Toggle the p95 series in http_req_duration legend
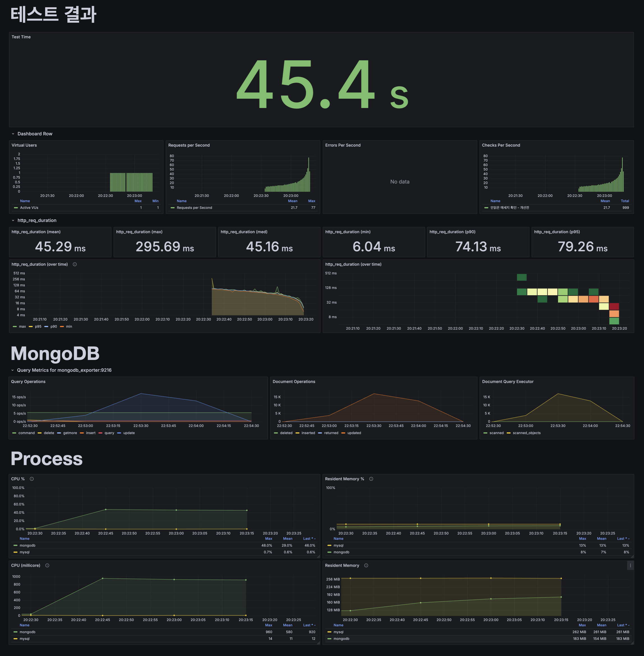The image size is (644, 656). tap(38, 327)
